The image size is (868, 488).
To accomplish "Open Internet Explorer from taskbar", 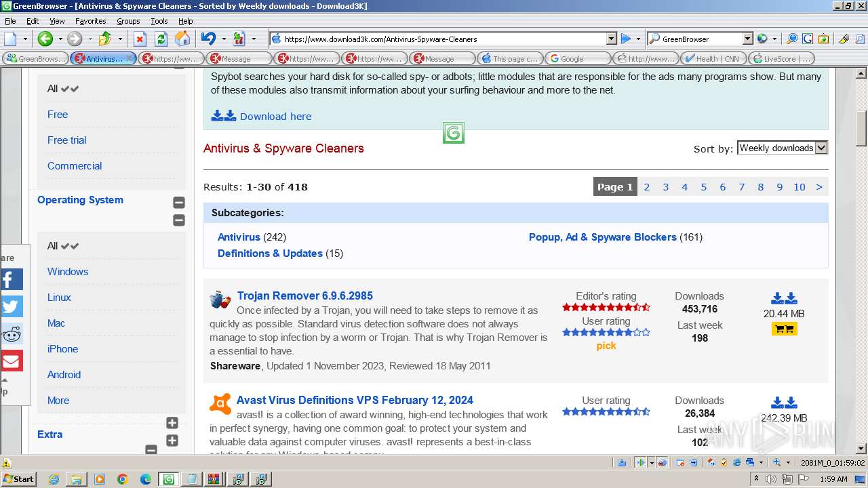I will coord(54,479).
